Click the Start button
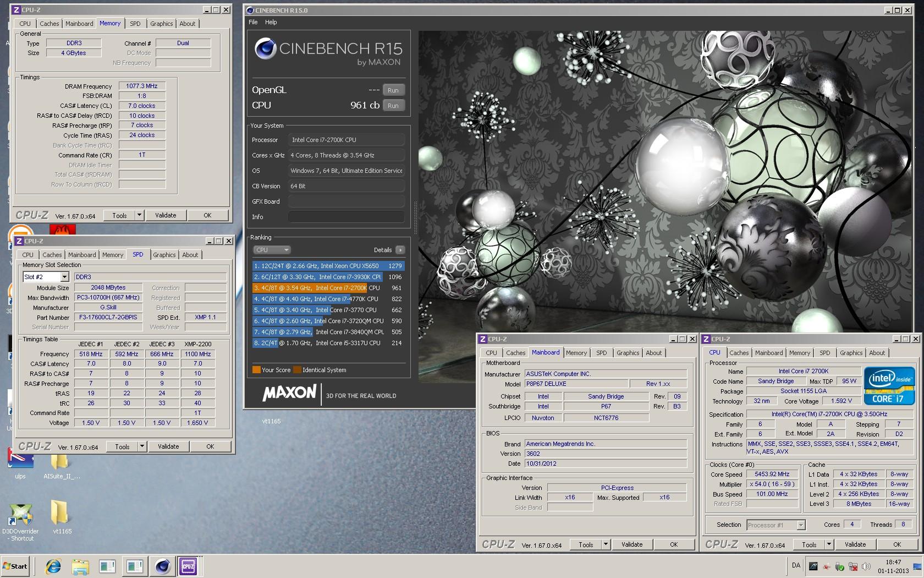The width and height of the screenshot is (924, 578). click(15, 566)
